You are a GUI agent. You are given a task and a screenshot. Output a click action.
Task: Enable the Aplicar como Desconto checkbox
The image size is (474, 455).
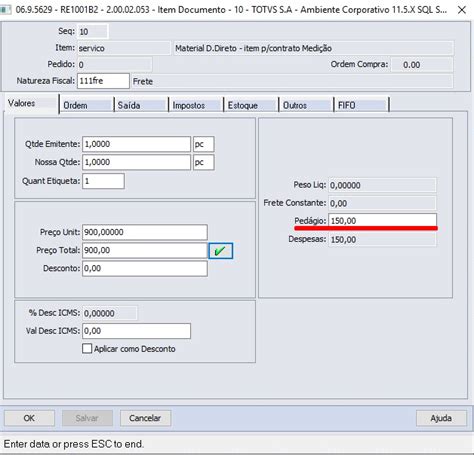87,349
